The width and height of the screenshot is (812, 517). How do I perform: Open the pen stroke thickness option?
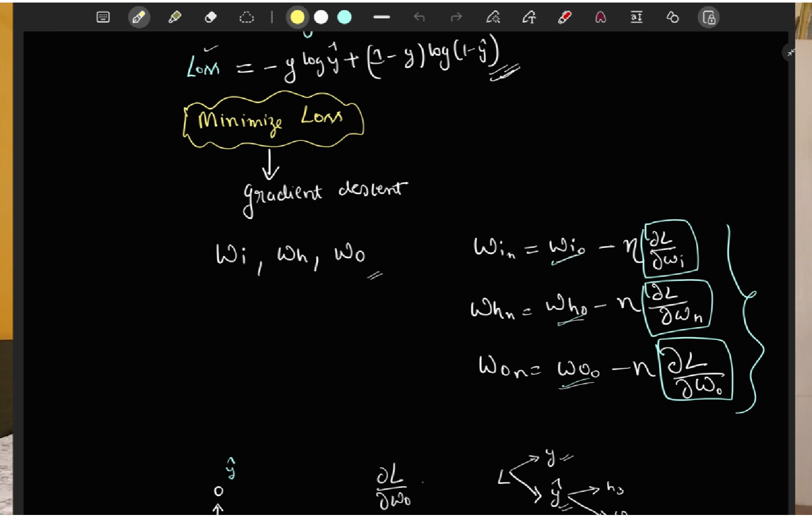tap(382, 18)
